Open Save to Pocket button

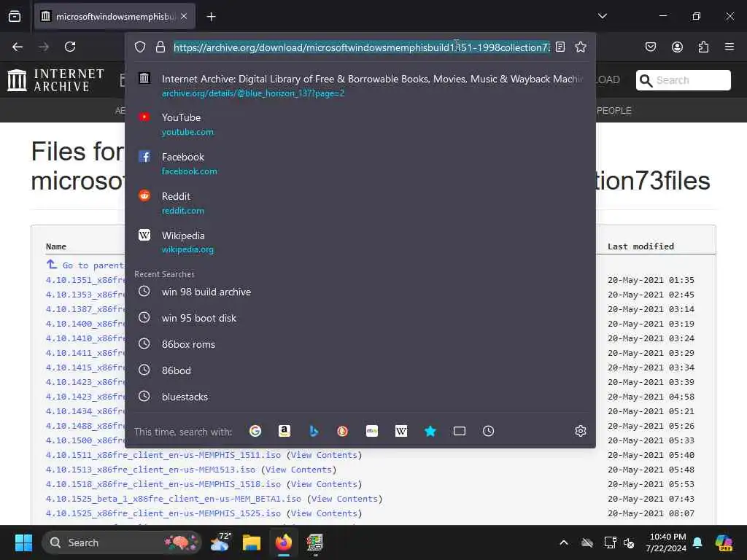point(650,47)
